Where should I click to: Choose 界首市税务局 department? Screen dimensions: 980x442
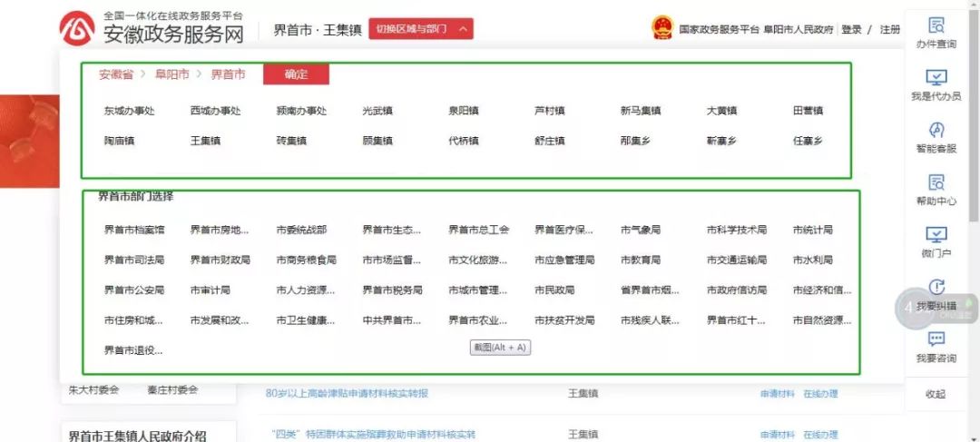coord(393,290)
